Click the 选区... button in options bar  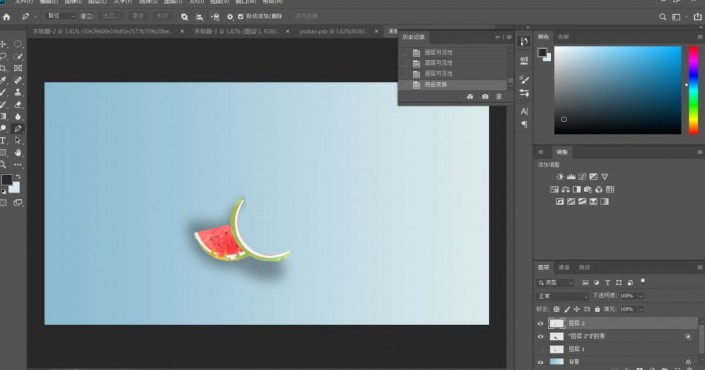(x=111, y=16)
